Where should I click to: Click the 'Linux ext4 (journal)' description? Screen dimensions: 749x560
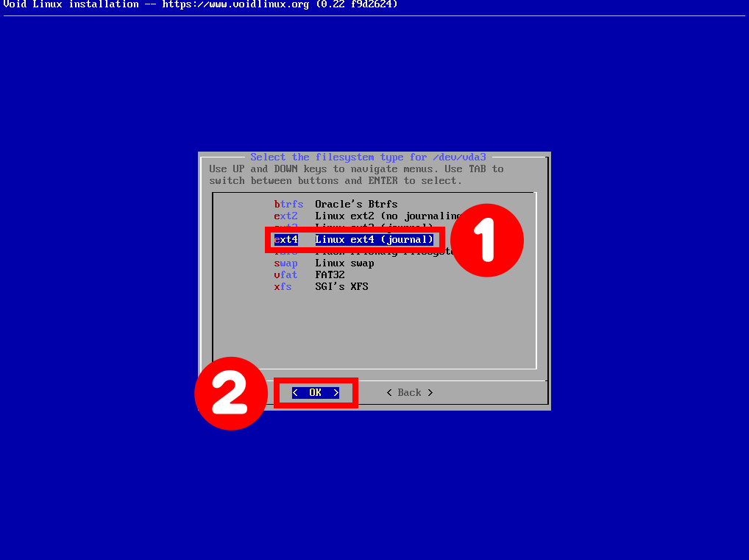coord(374,239)
